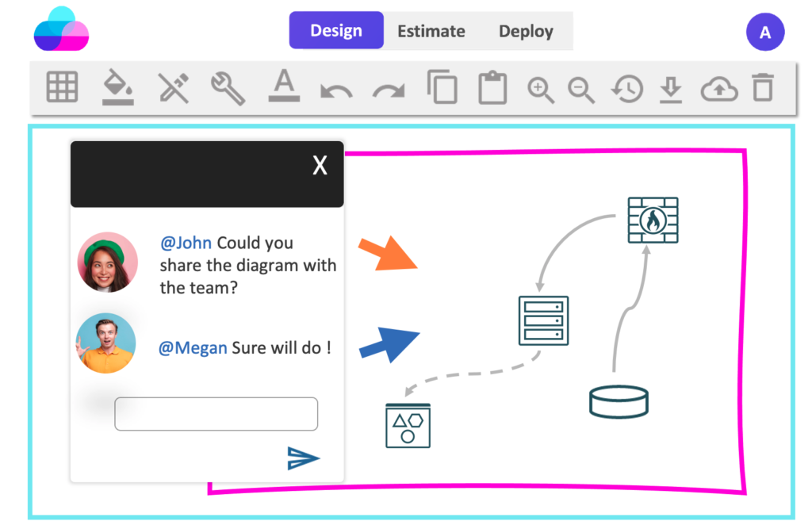Viewport: 812px width, 525px height.
Task: Toggle the grid icon in toolbar
Action: [62, 86]
